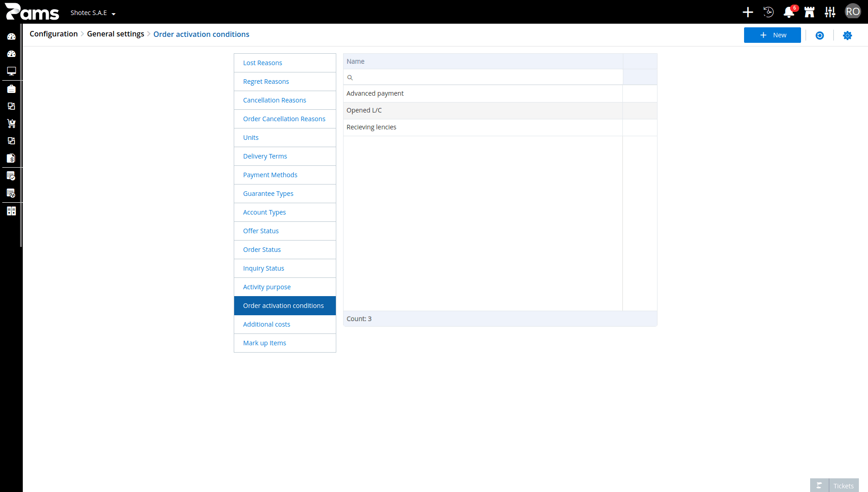Open the sliders settings icon in top bar
The width and height of the screenshot is (868, 492).
click(830, 12)
